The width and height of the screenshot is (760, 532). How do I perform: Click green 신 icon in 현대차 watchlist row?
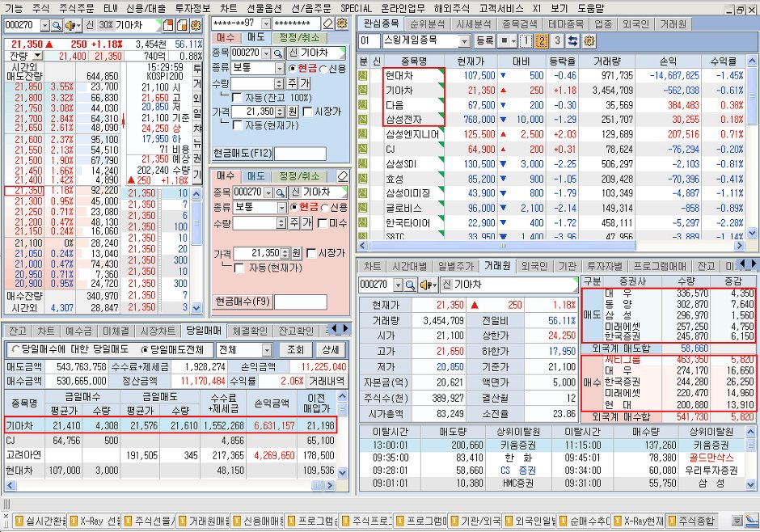[363, 75]
